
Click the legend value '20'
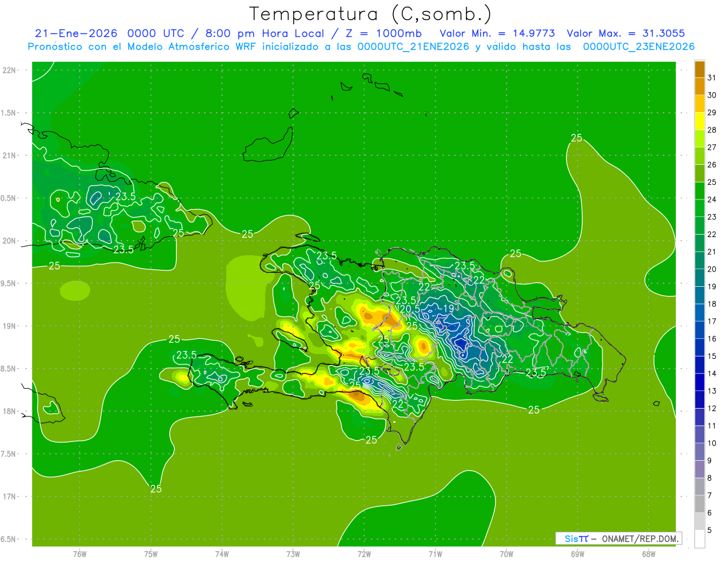(x=712, y=269)
